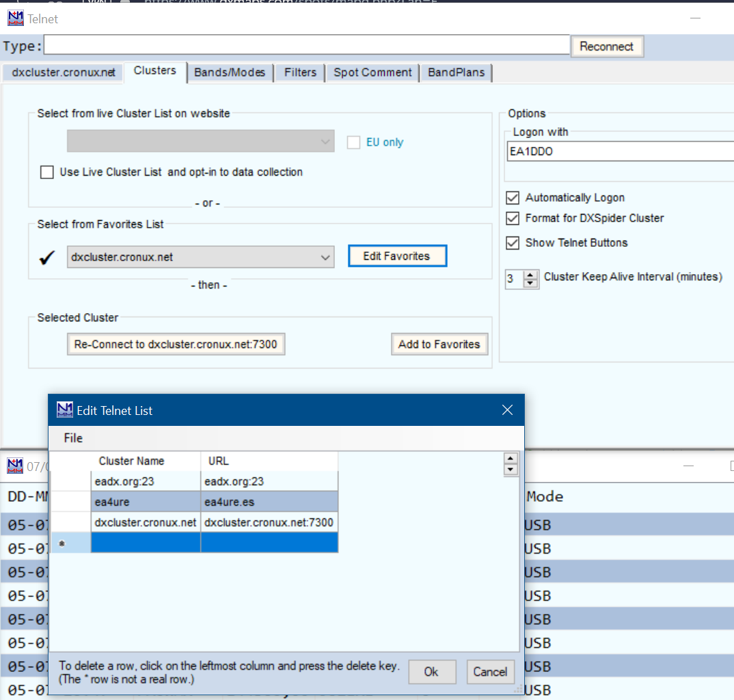
Task: Click the row header of the ea4ure row
Action: click(70, 502)
